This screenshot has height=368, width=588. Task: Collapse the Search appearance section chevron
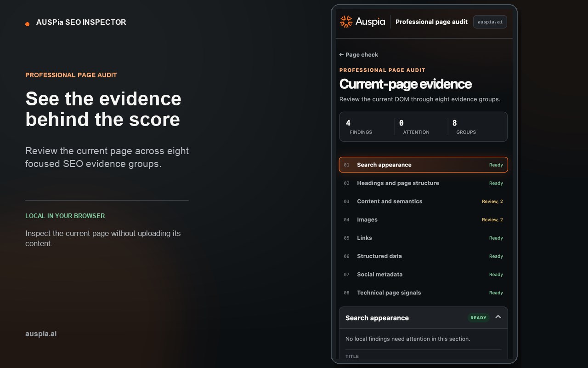pyautogui.click(x=498, y=317)
